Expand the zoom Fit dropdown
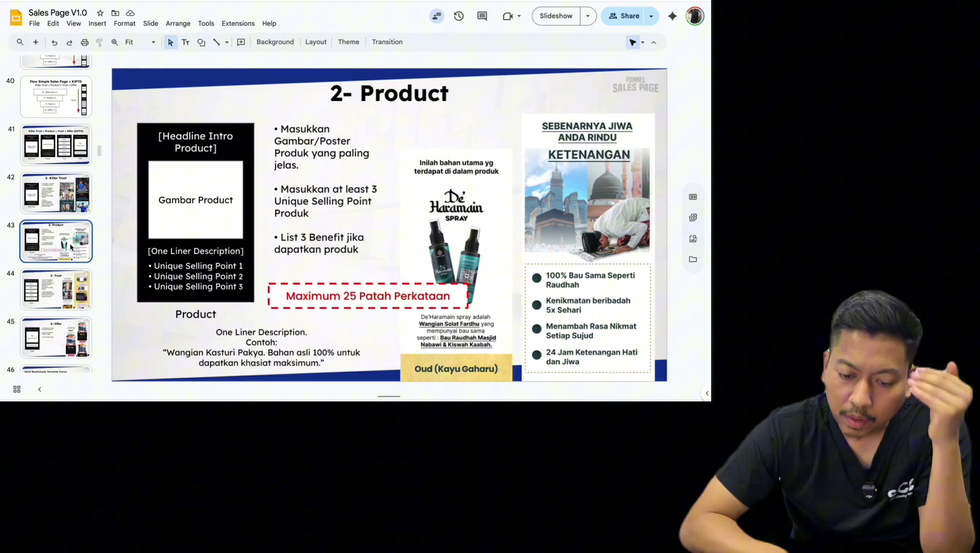Screen dimensions: 980x553 coord(153,42)
